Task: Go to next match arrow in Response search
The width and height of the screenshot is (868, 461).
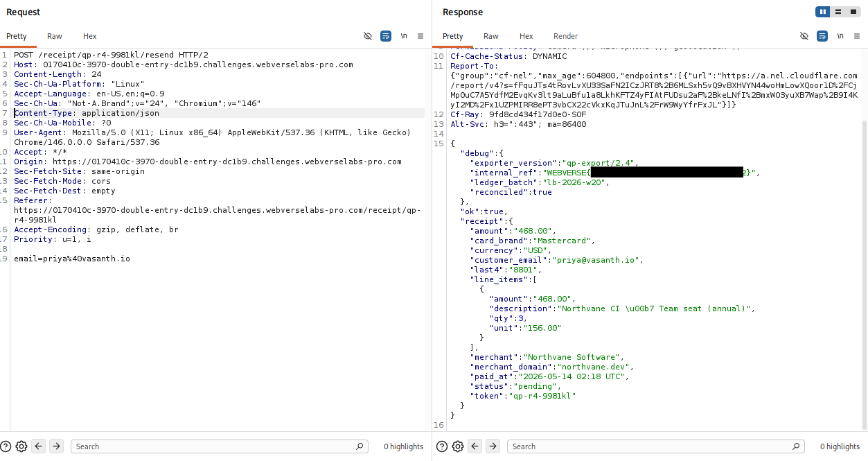Action: click(x=493, y=446)
